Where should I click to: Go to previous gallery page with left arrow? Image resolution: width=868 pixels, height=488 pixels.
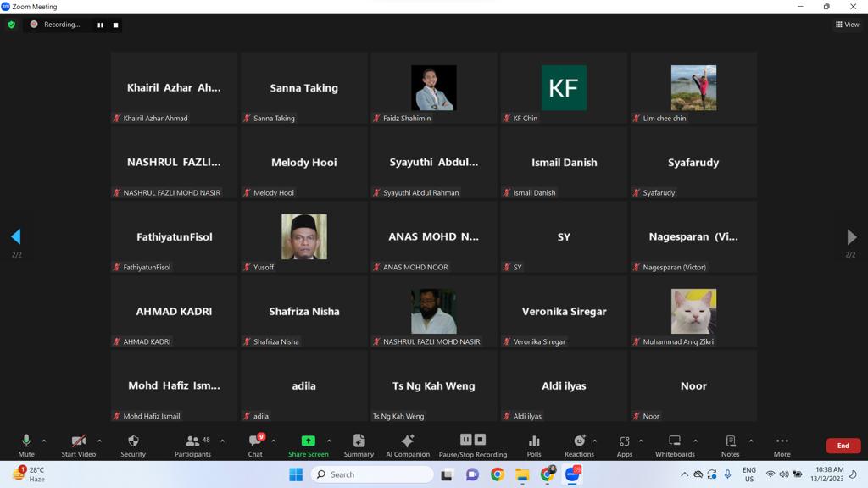[15, 237]
